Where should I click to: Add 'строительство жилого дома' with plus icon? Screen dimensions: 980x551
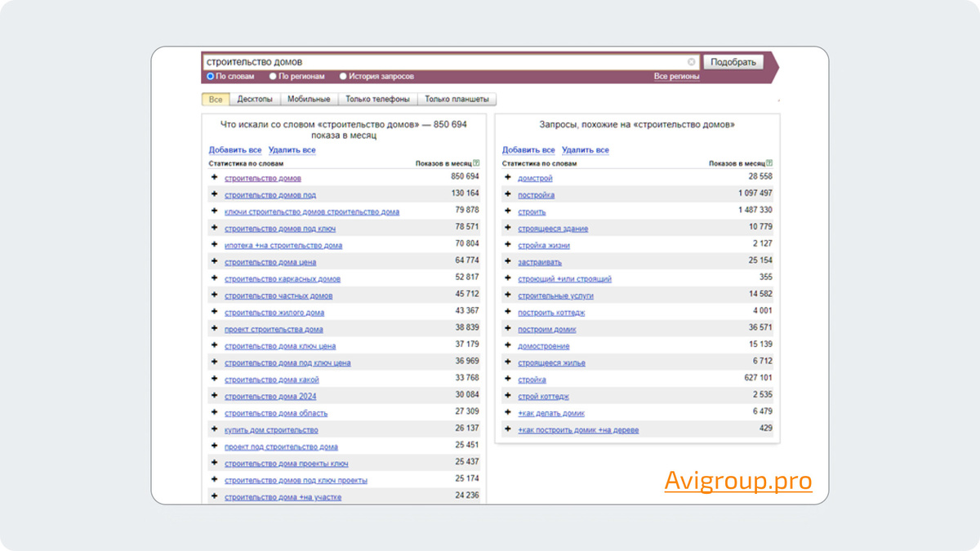coord(214,312)
